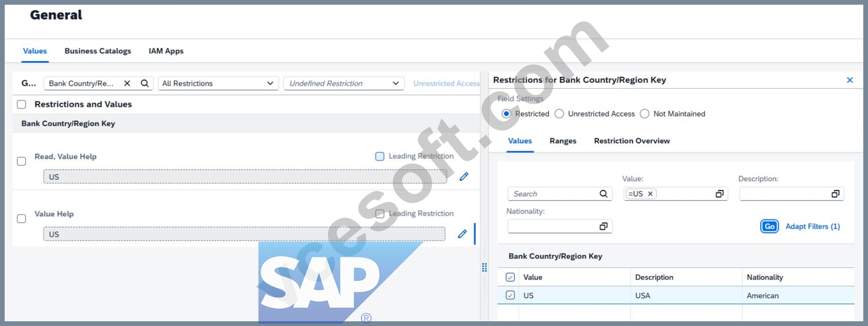The height and width of the screenshot is (326, 868).
Task: Click search icon in the restrictions Search box
Action: click(x=603, y=194)
